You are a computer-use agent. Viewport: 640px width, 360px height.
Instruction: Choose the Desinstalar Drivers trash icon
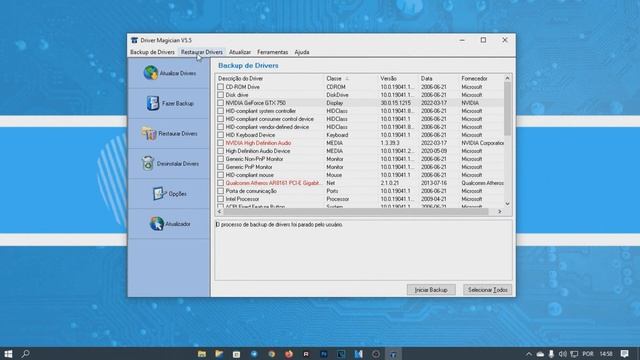[148, 163]
